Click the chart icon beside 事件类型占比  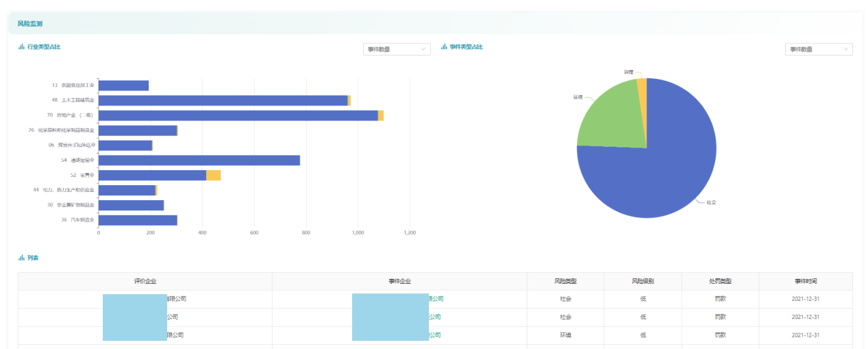(444, 47)
